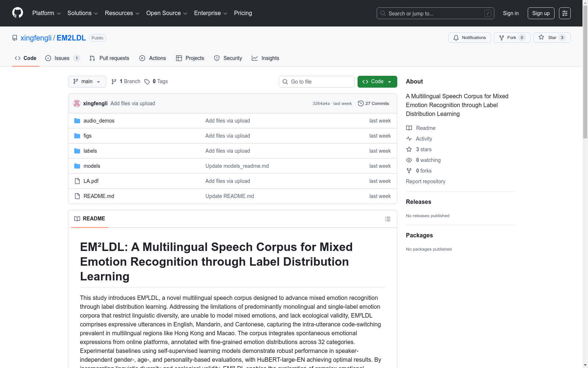This screenshot has width=588, height=368.
Task: Open the Pull requests tab
Action: [110, 58]
